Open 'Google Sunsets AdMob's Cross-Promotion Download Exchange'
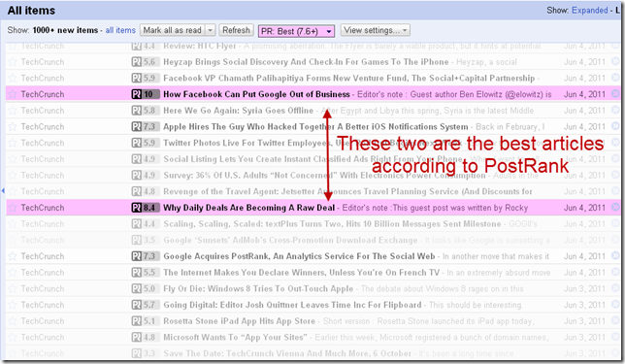The width and height of the screenshot is (625, 364). click(x=290, y=240)
